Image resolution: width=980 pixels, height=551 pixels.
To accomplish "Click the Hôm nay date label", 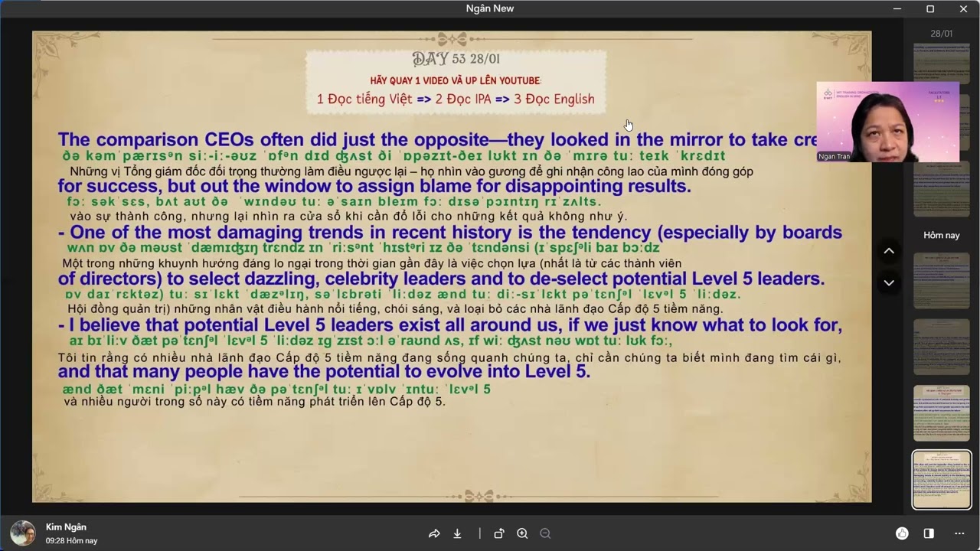I will tap(942, 235).
